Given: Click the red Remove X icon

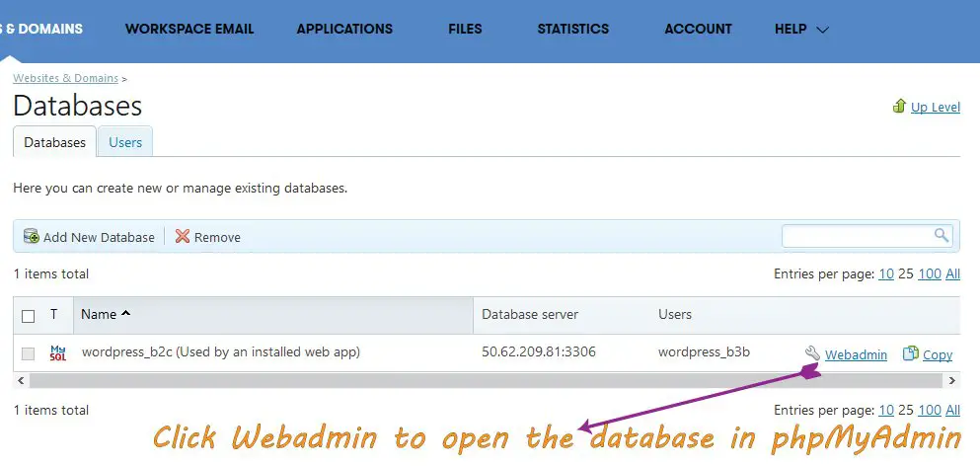Looking at the screenshot, I should [182, 236].
